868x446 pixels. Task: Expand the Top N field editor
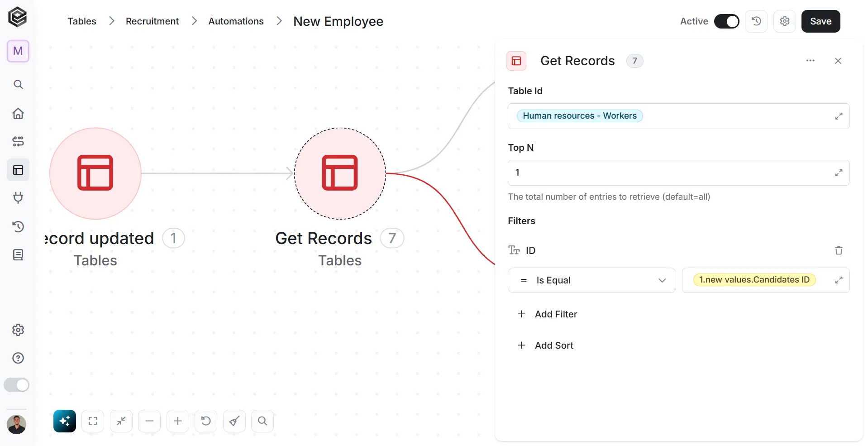click(x=839, y=173)
